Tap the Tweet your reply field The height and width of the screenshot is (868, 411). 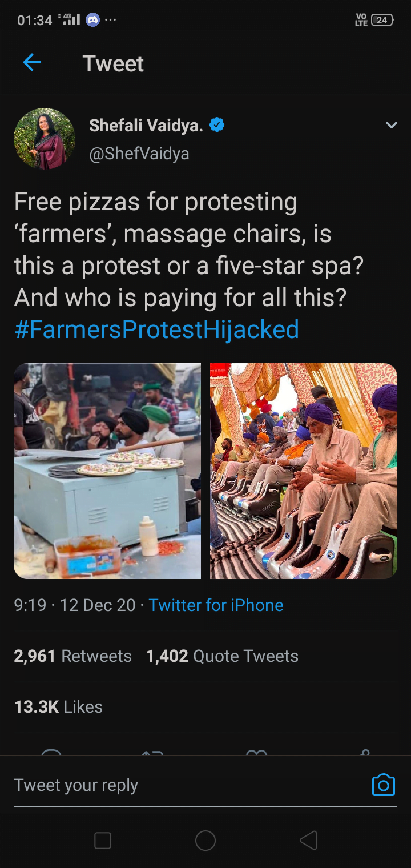(x=171, y=785)
